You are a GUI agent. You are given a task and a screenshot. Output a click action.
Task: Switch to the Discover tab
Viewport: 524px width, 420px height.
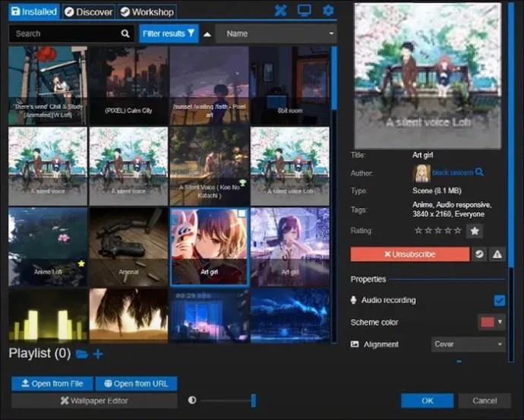[89, 12]
